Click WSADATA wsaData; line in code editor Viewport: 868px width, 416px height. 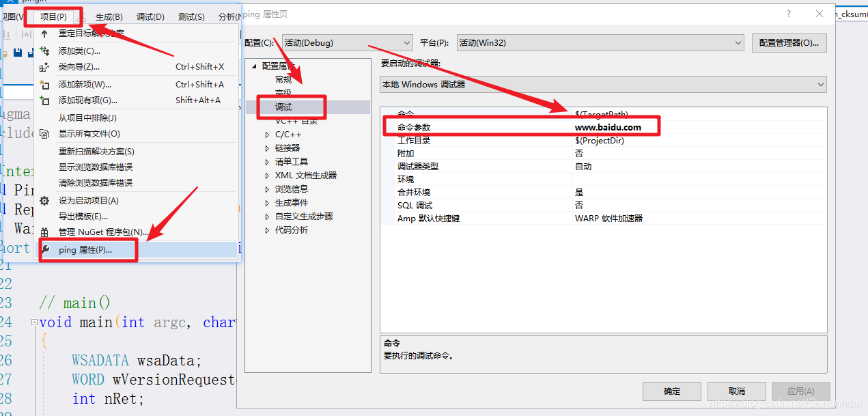pos(137,360)
